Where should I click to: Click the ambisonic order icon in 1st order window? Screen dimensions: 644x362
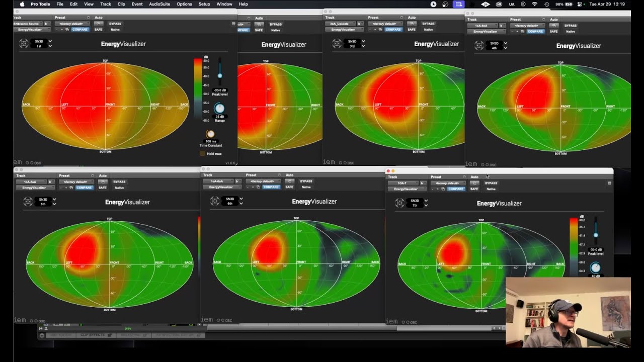click(24, 44)
